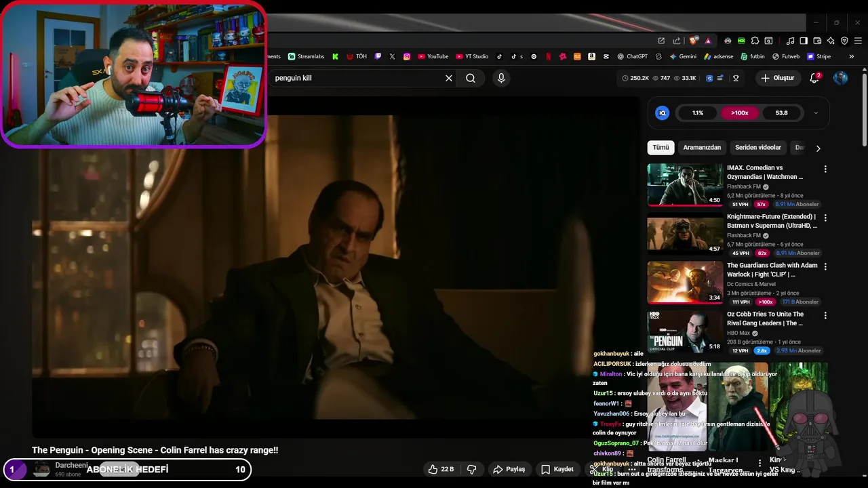Screen dimensions: 868x488
Task: Like the video showing 22 B
Action: pyautogui.click(x=441, y=469)
